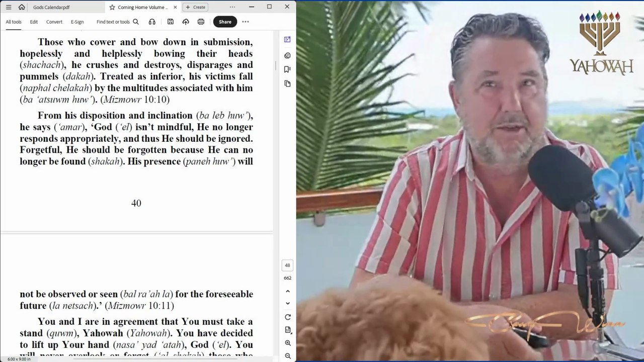Upload the file to cloud storage
644x362 pixels.
[x=186, y=22]
